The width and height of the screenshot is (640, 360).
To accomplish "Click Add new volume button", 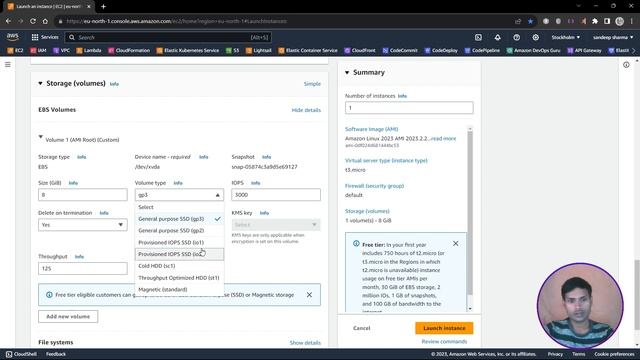I will [x=68, y=316].
